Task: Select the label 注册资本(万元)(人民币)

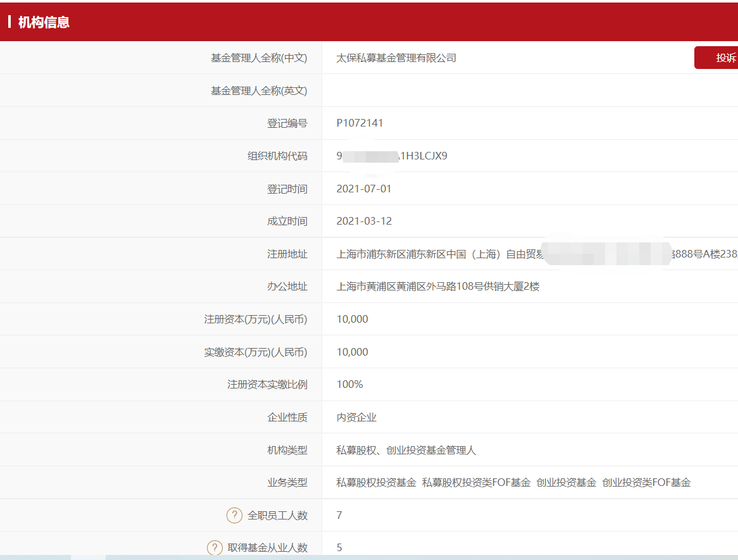Action: point(256,320)
